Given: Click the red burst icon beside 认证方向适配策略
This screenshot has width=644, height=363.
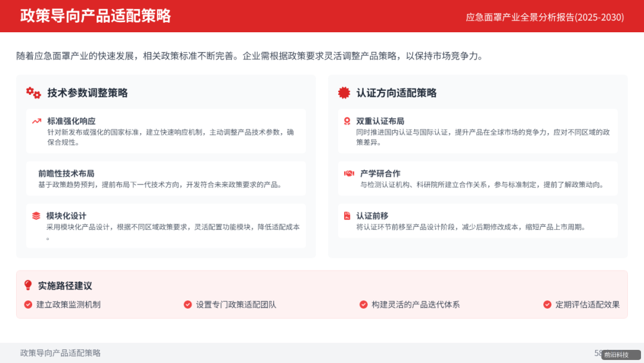Looking at the screenshot, I should click(345, 93).
